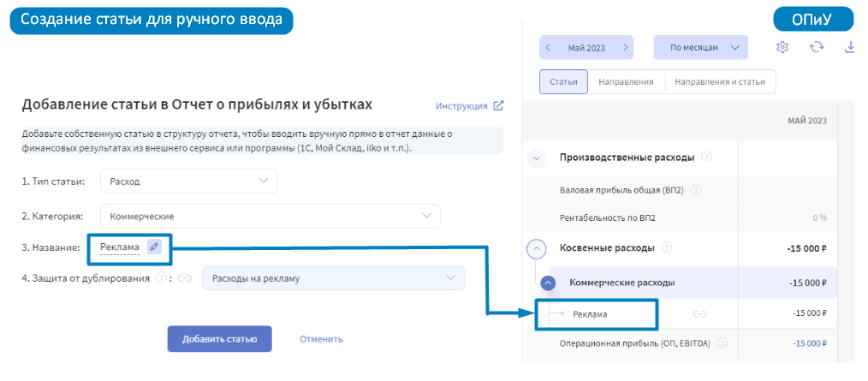The width and height of the screenshot is (868, 381).
Task: Click the chain link icon in Реклама row
Action: [699, 314]
